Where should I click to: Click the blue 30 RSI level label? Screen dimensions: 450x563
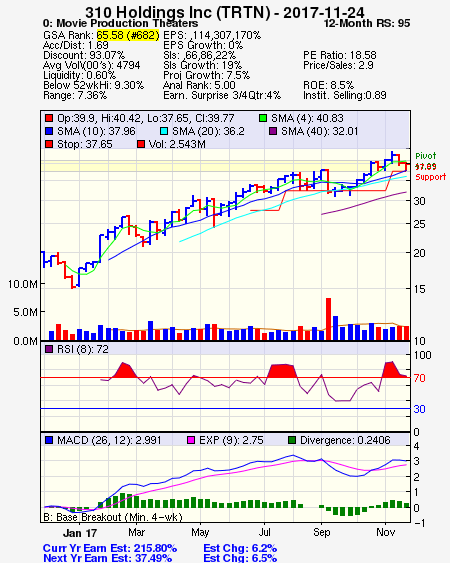pyautogui.click(x=419, y=409)
